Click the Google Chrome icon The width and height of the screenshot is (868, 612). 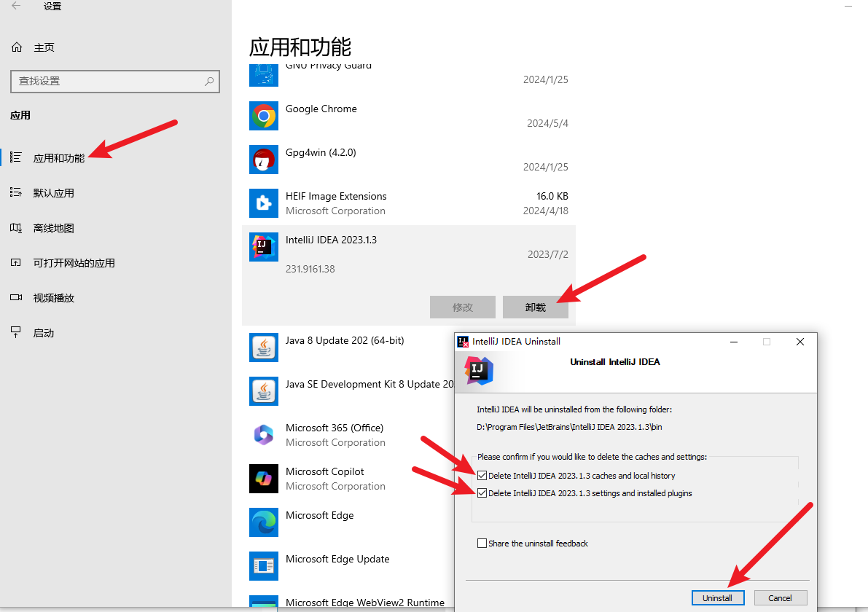click(264, 116)
